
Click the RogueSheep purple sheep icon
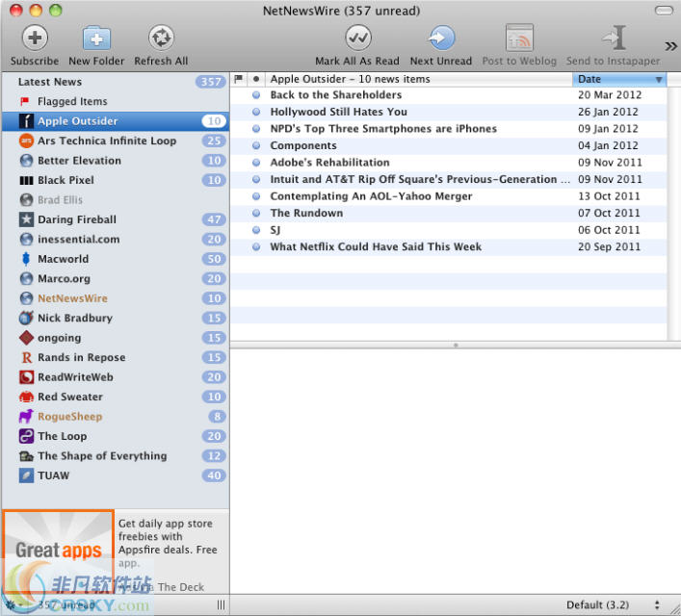click(x=27, y=417)
